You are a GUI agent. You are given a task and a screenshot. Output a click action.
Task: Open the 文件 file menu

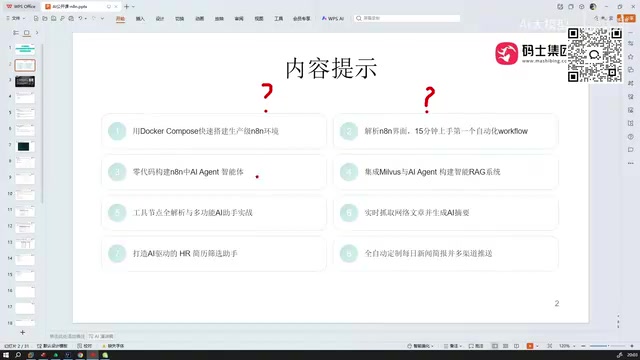point(15,18)
